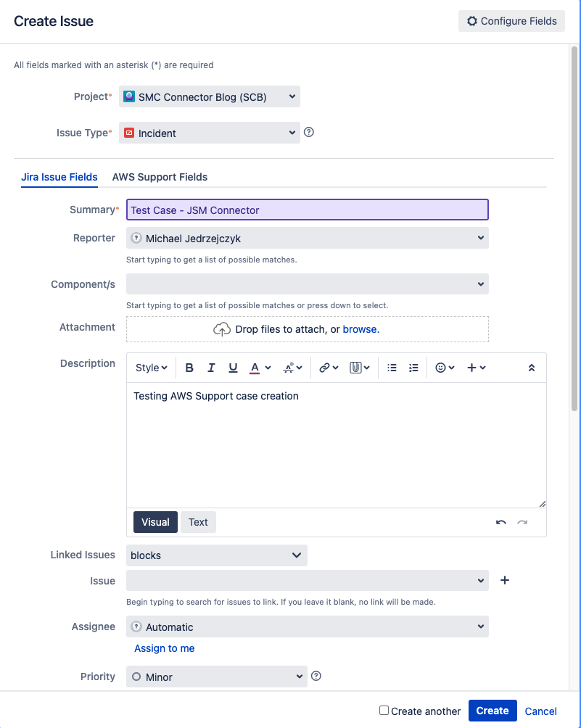Insert a link into the description
Viewport: 581px width, 728px height.
point(324,368)
